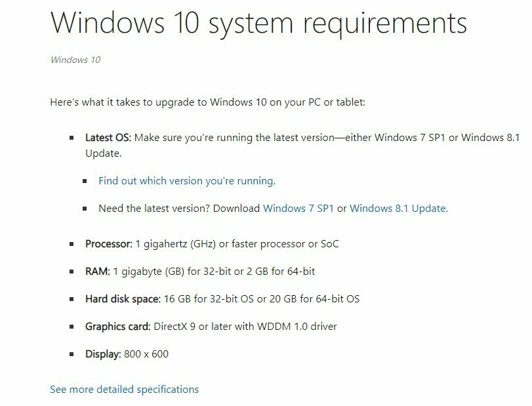This screenshot has height=406, width=532.
Task: Click the '800 x 600' display value
Action: click(x=146, y=354)
